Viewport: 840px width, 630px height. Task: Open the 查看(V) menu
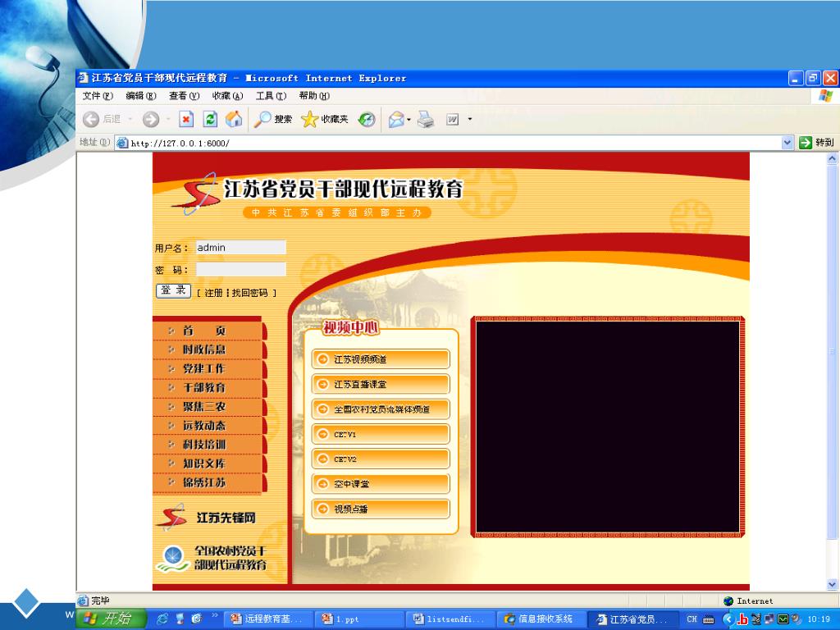click(x=185, y=96)
